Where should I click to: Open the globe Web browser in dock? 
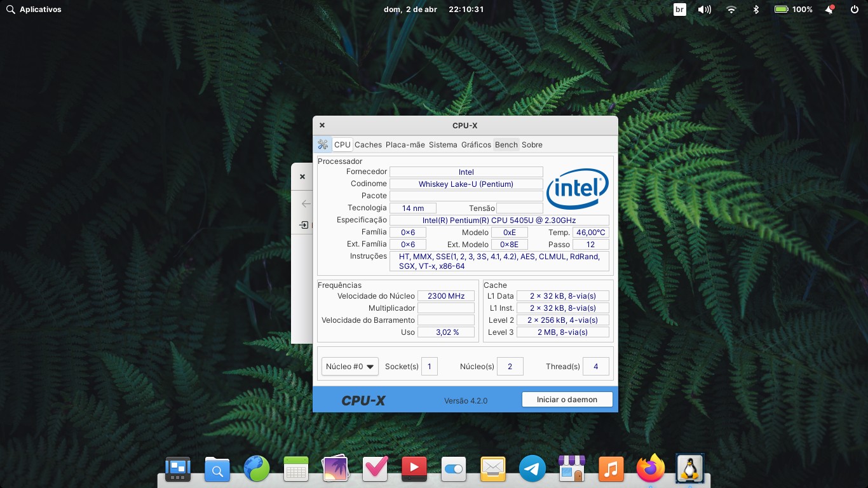click(257, 470)
